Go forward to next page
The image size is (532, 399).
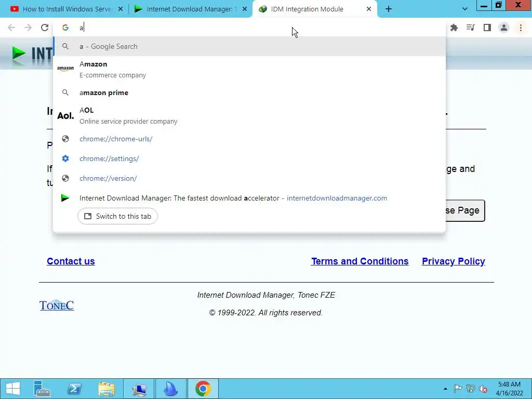(x=28, y=28)
